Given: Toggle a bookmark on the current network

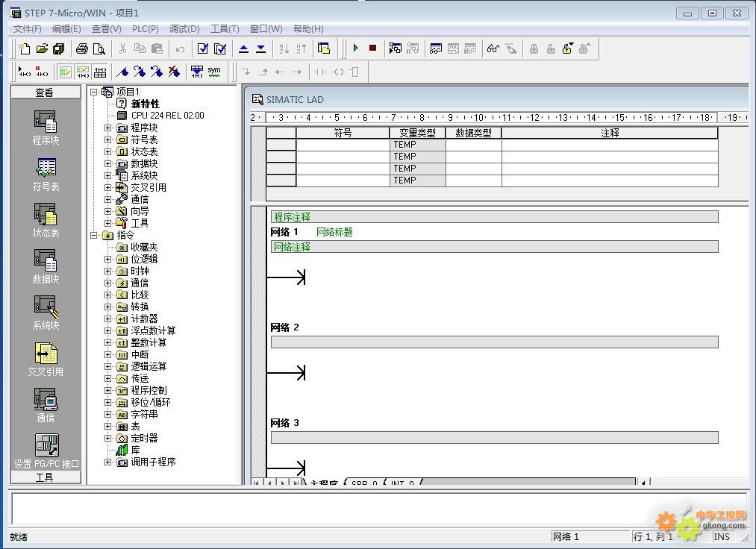Looking at the screenshot, I should tap(122, 72).
